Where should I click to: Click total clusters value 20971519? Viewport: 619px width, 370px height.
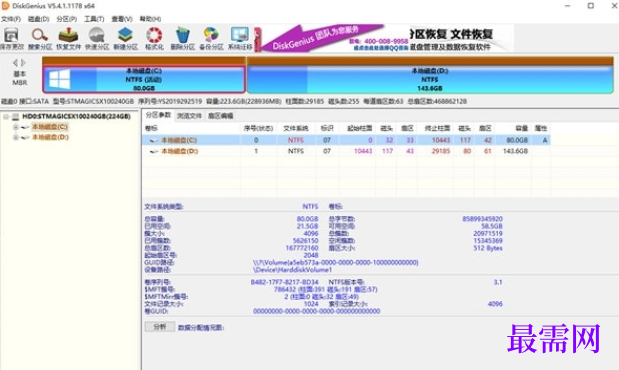pyautogui.click(x=488, y=233)
